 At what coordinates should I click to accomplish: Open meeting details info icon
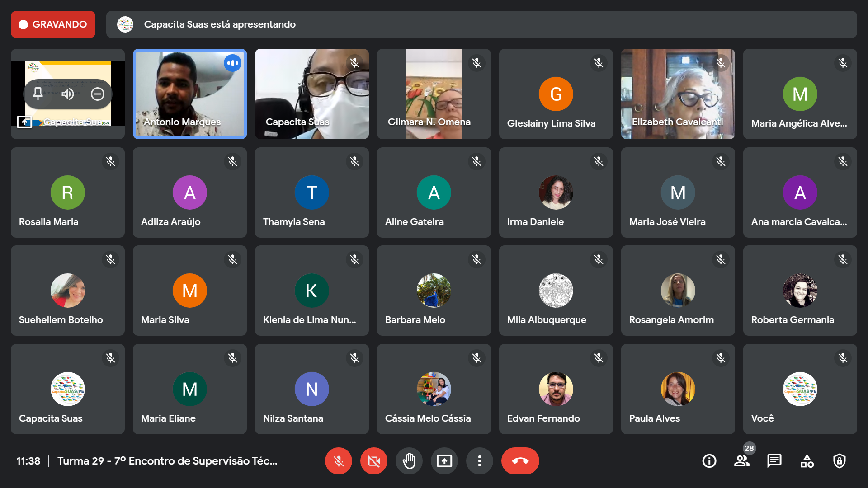pyautogui.click(x=709, y=461)
